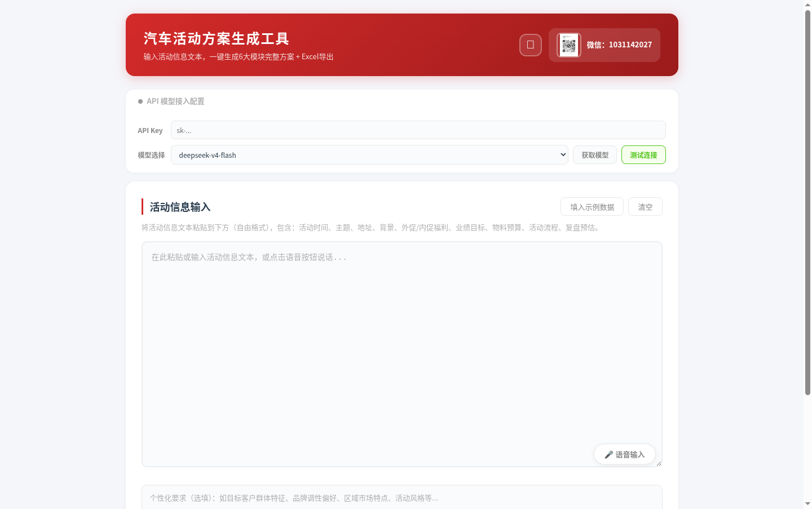This screenshot has width=812, height=509.
Task: Click the square icon button in the header
Action: pos(530,45)
